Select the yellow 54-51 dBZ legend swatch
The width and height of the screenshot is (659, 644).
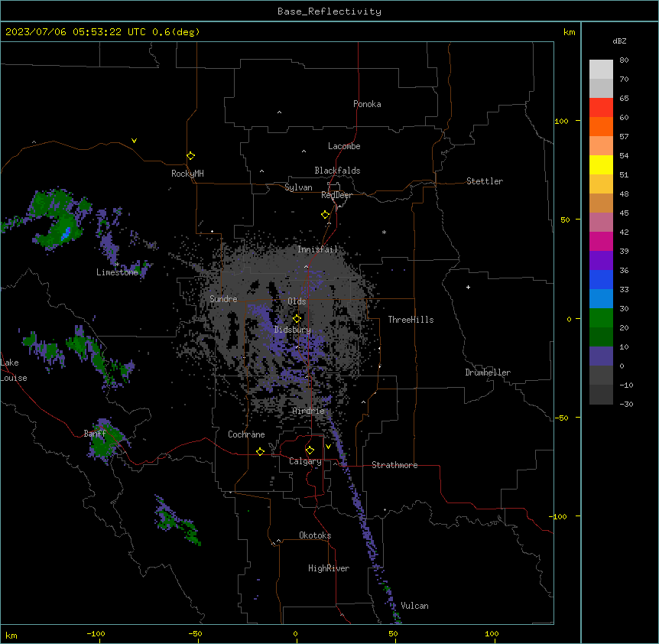[x=601, y=165]
